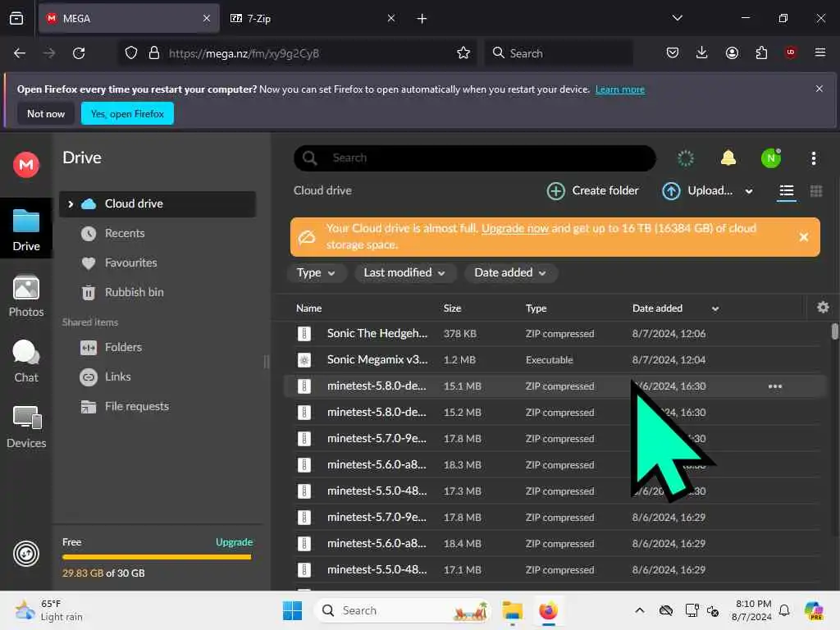Viewport: 840px width, 630px height.
Task: Select the MEGA browser tab
Action: pos(129,19)
